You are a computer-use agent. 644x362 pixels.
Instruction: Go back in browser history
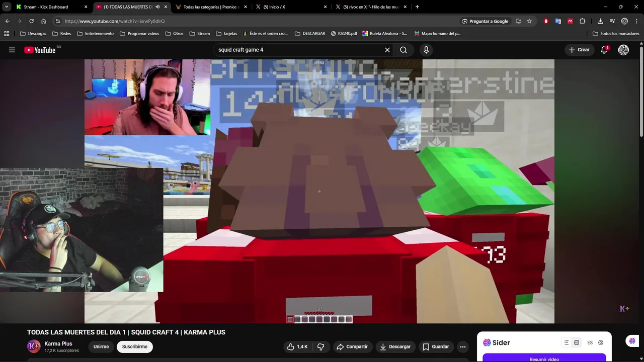pos(7,21)
